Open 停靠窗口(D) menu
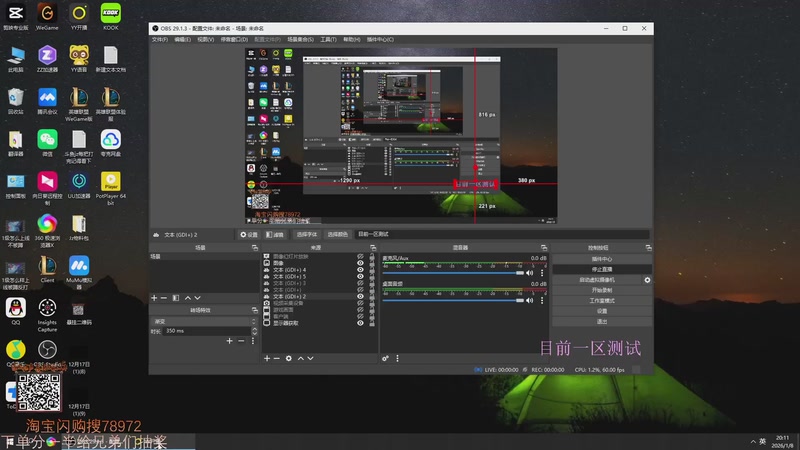The width and height of the screenshot is (800, 450). click(234, 40)
